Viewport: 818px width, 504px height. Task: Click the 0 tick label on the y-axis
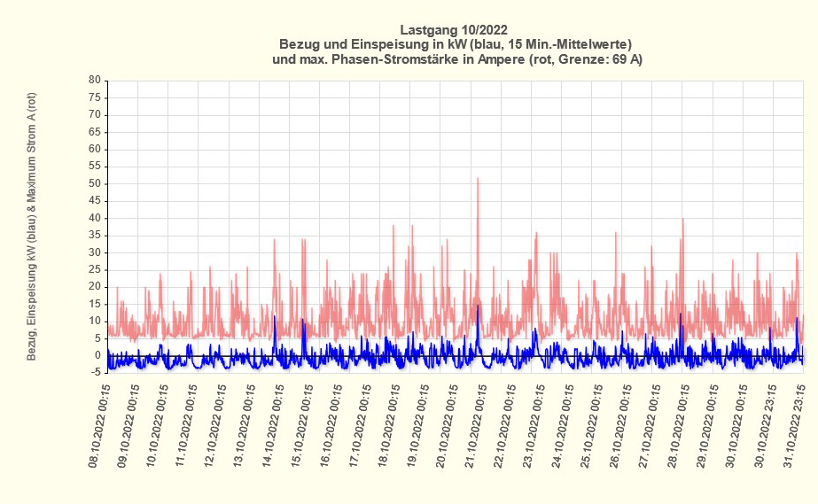click(x=96, y=355)
